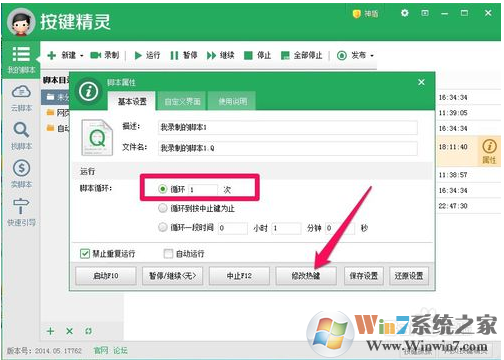Select 循环到按中止键为止 radio option
The image size is (504, 360).
click(x=162, y=208)
